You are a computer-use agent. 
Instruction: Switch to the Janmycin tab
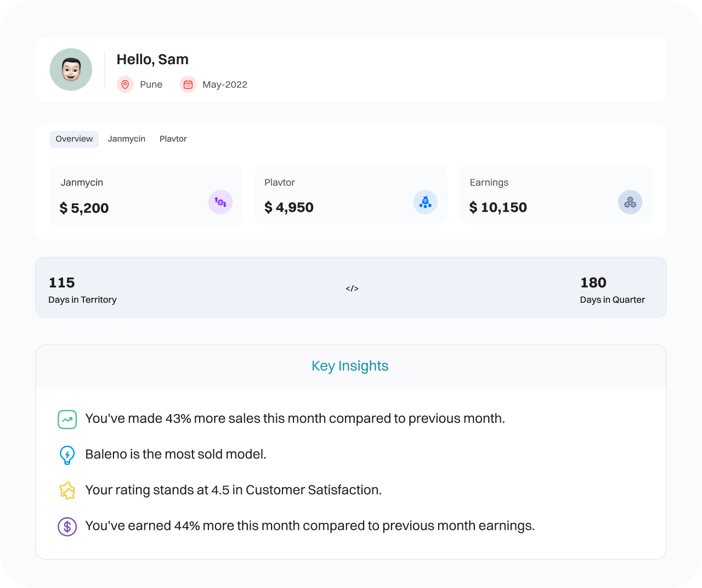coord(126,139)
